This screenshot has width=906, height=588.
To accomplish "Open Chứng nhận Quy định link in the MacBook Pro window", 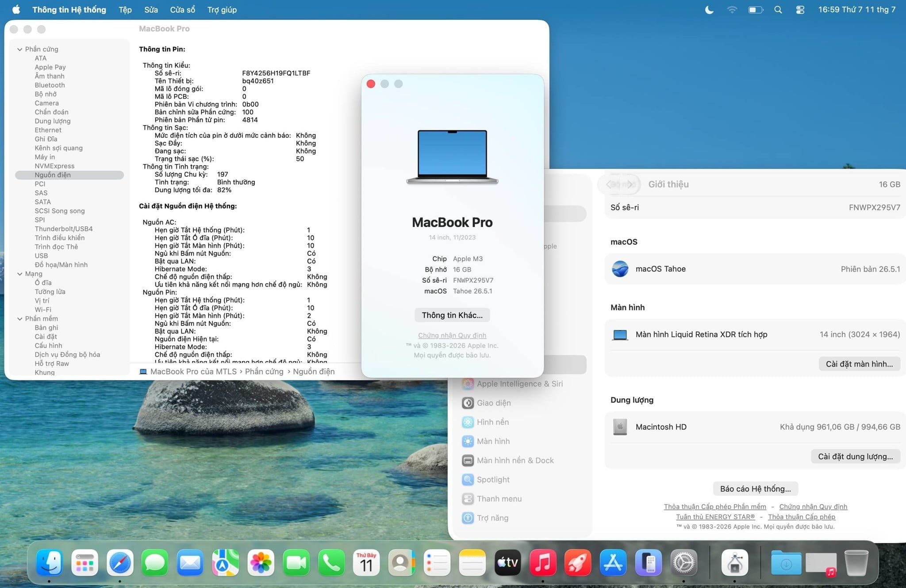I will pos(452,336).
